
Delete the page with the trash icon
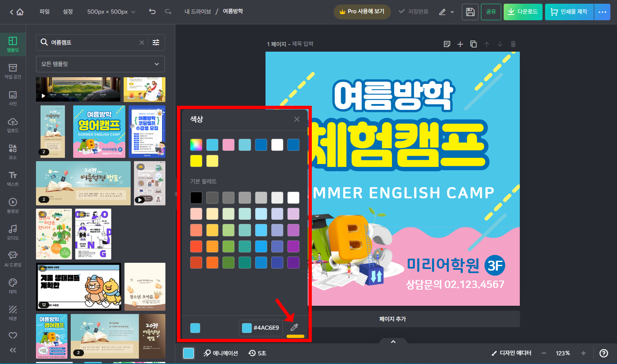click(513, 44)
